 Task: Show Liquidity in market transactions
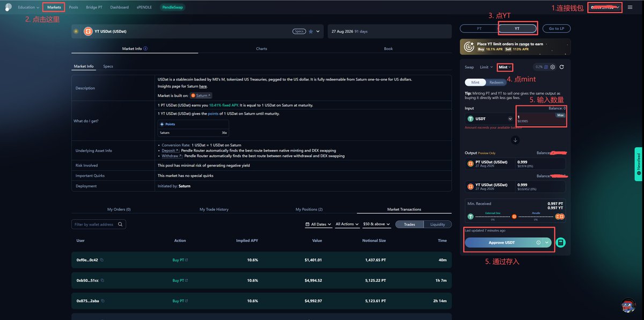[437, 224]
